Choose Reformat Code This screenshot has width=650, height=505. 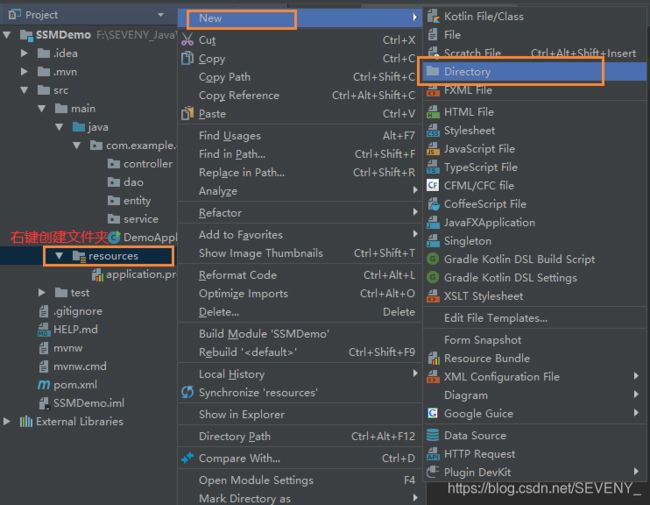click(300, 275)
